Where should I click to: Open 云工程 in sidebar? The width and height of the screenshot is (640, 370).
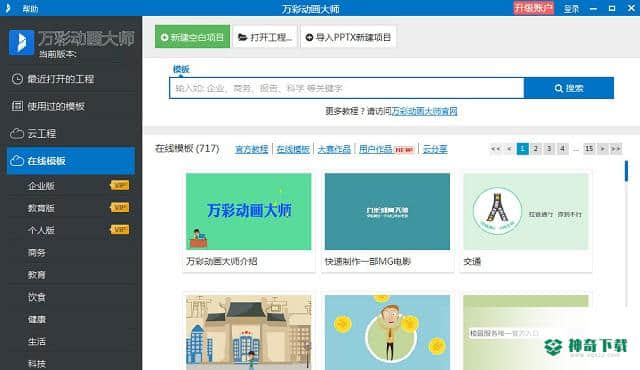pos(71,133)
